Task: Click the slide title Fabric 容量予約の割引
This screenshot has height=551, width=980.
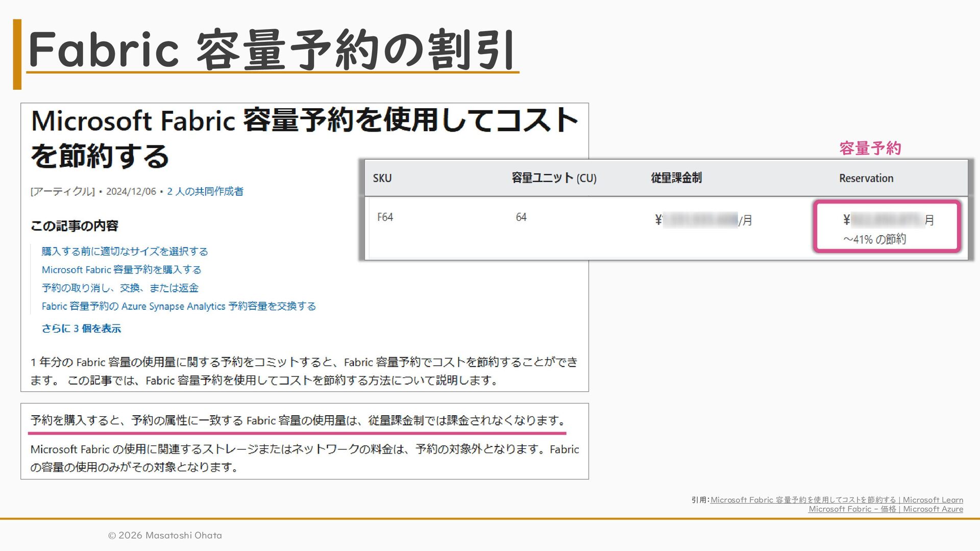Action: point(271,50)
